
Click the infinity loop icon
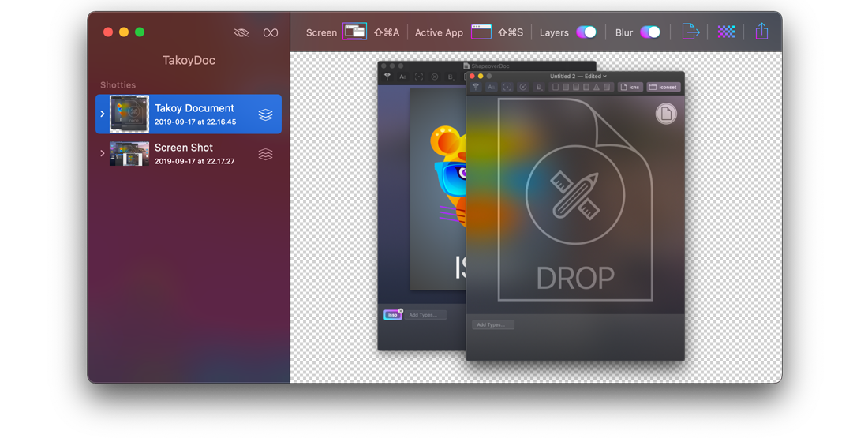[x=271, y=32]
